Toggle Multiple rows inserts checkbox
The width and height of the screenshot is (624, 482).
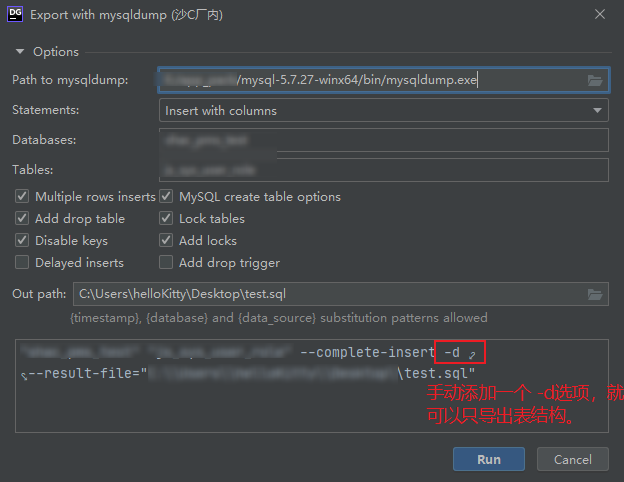22,196
